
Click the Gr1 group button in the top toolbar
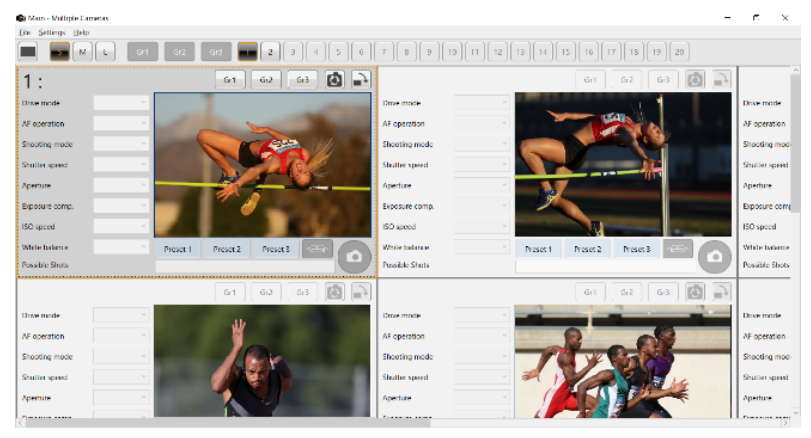[142, 52]
